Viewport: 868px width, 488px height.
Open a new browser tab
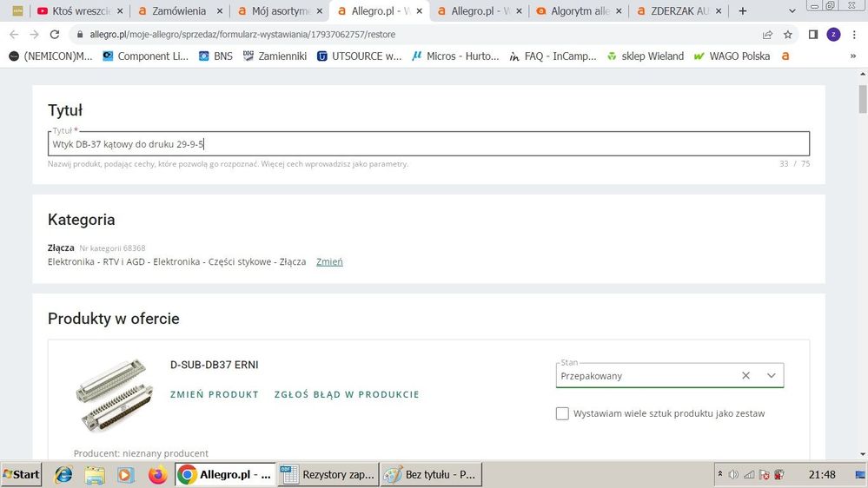pyautogui.click(x=742, y=11)
